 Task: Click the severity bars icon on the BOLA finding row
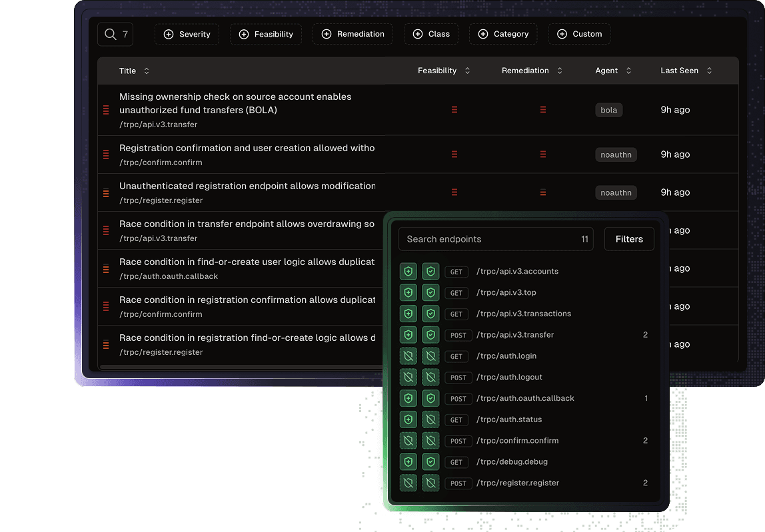tap(106, 109)
